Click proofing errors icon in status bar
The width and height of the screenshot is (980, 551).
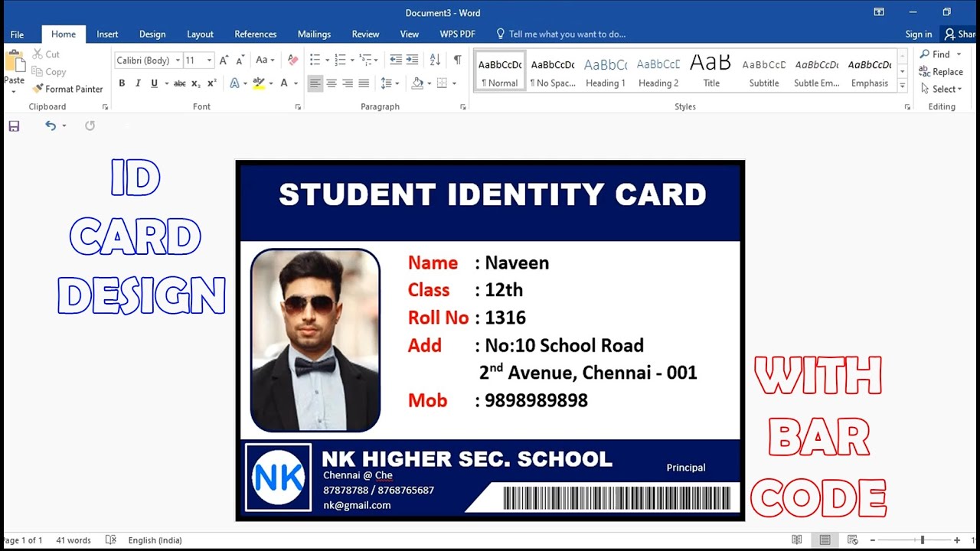point(111,540)
